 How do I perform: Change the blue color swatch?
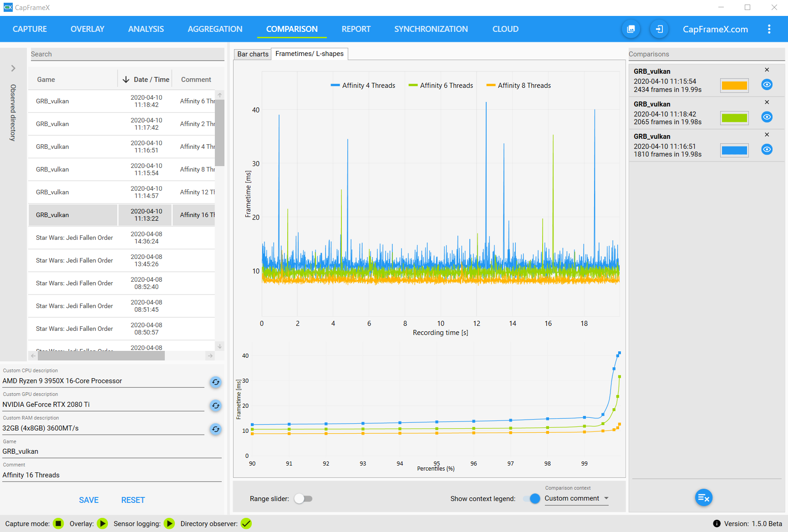(x=734, y=150)
